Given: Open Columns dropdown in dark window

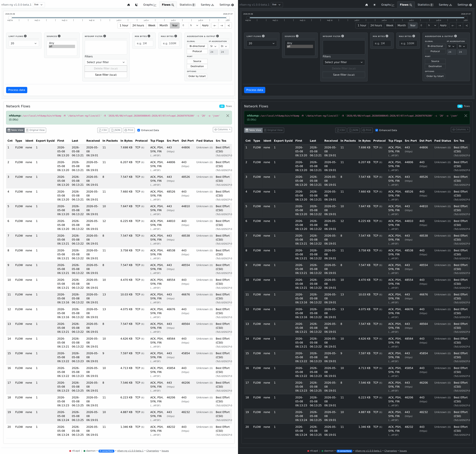Looking at the screenshot, I should click(x=460, y=130).
